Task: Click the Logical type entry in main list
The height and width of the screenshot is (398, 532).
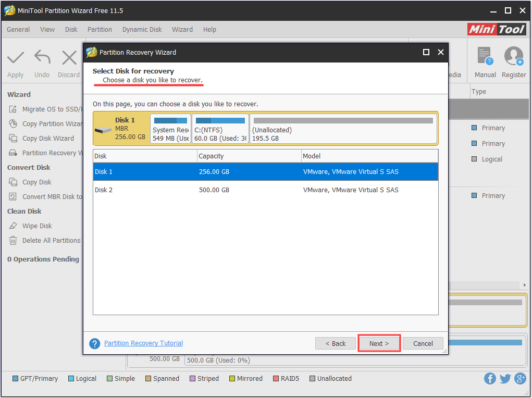Action: click(x=492, y=159)
